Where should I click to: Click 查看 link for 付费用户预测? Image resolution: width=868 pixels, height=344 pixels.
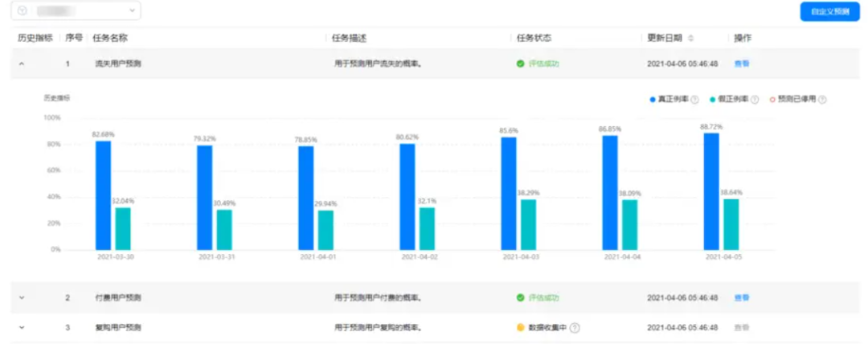coord(741,297)
